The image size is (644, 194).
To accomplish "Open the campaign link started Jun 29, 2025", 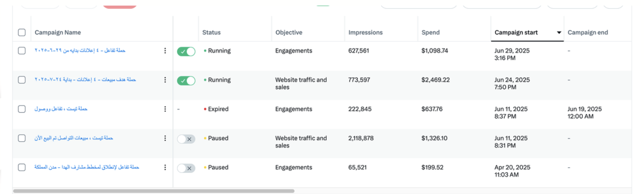I will point(80,50).
